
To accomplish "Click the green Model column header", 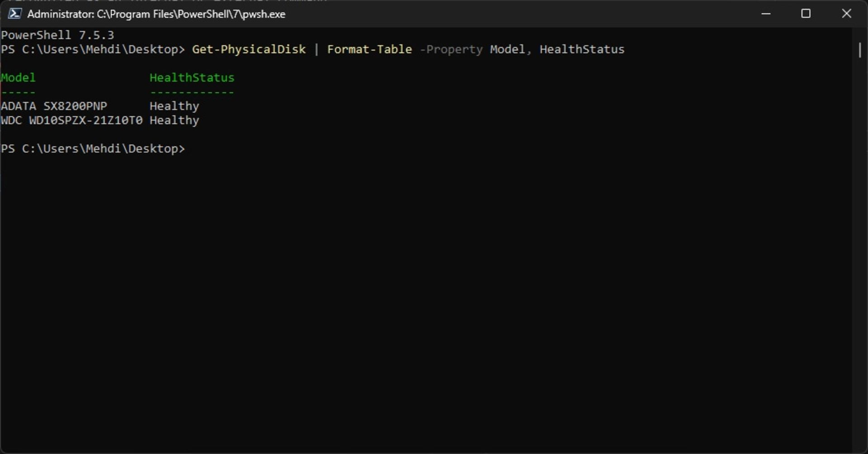I will pyautogui.click(x=18, y=78).
